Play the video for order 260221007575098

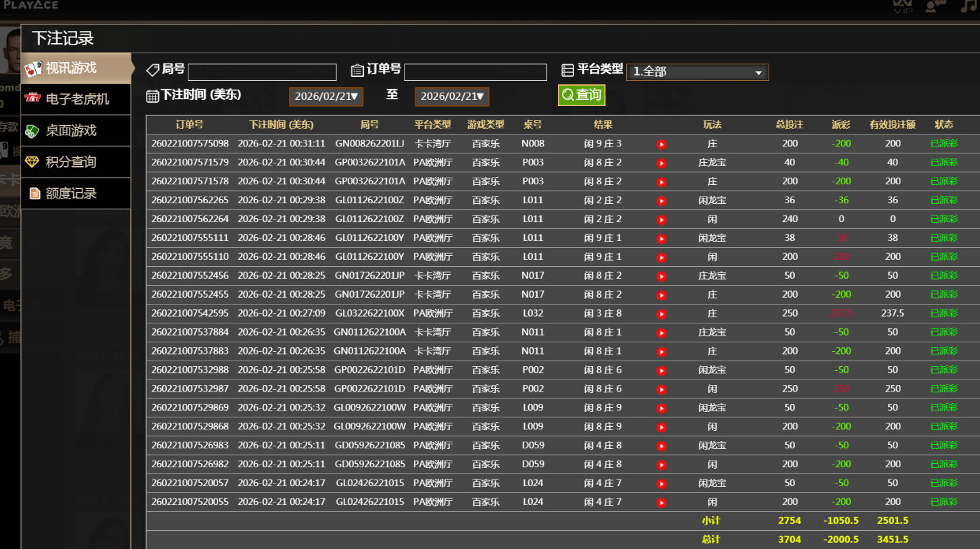click(661, 143)
